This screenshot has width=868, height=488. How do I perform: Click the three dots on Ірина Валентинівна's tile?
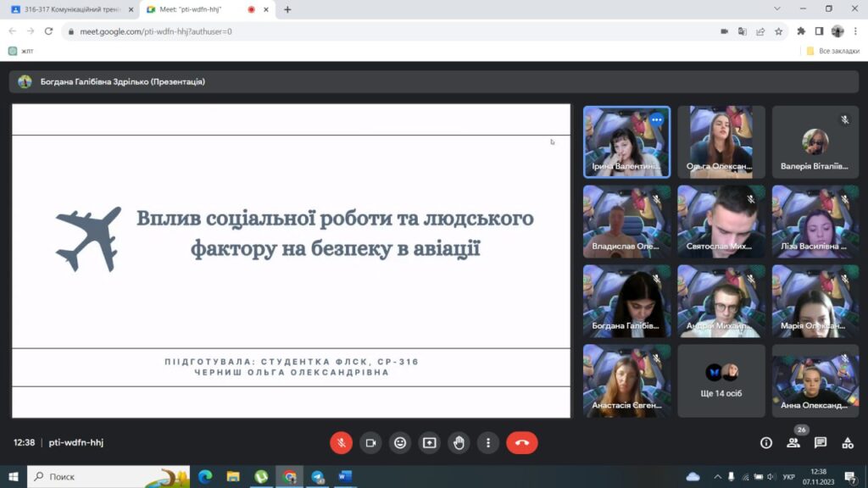[656, 120]
